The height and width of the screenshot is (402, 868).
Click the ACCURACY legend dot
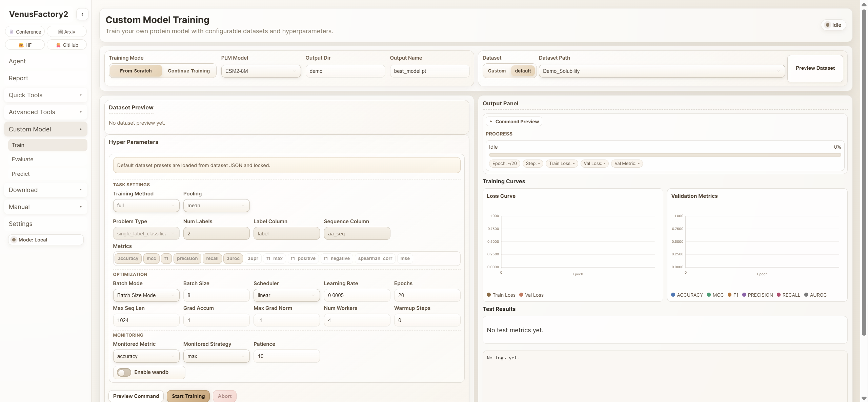673,295
